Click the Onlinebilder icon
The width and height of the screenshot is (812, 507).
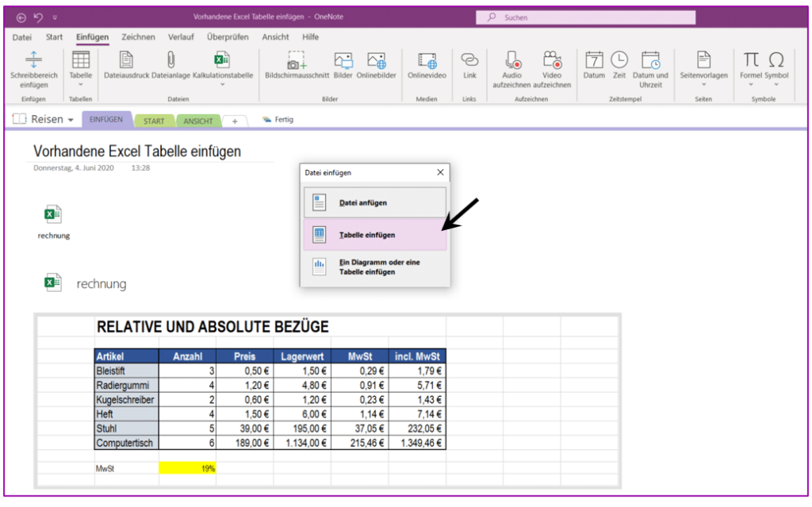click(376, 60)
